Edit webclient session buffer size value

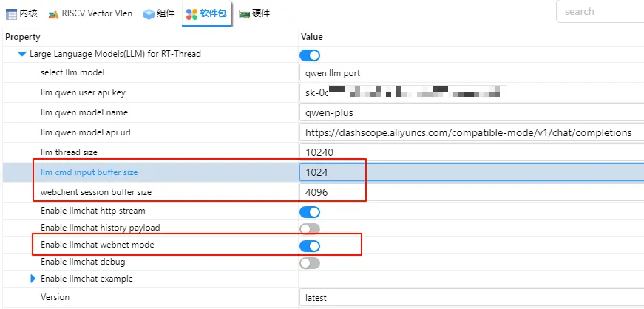point(472,192)
